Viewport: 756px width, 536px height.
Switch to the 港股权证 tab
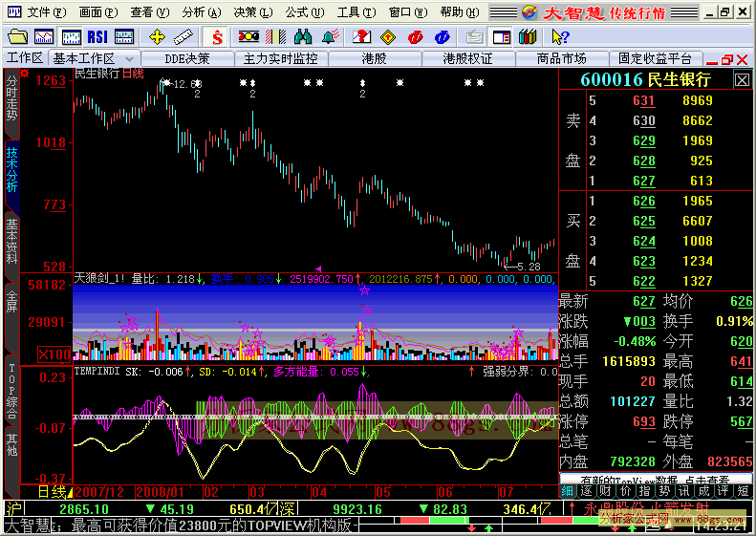pyautogui.click(x=467, y=59)
